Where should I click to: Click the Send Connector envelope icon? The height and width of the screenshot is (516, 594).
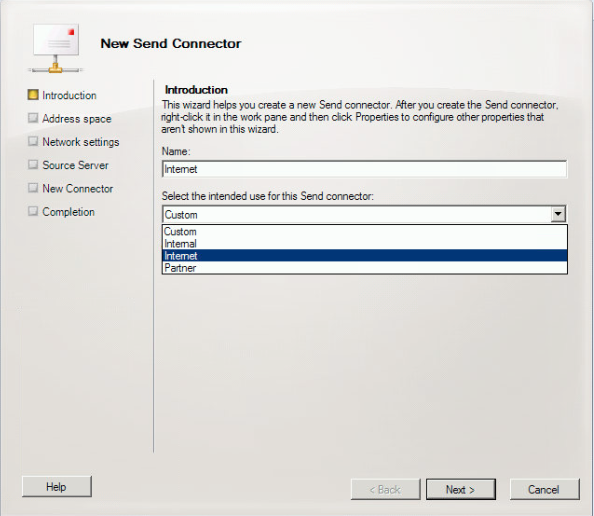[56, 48]
